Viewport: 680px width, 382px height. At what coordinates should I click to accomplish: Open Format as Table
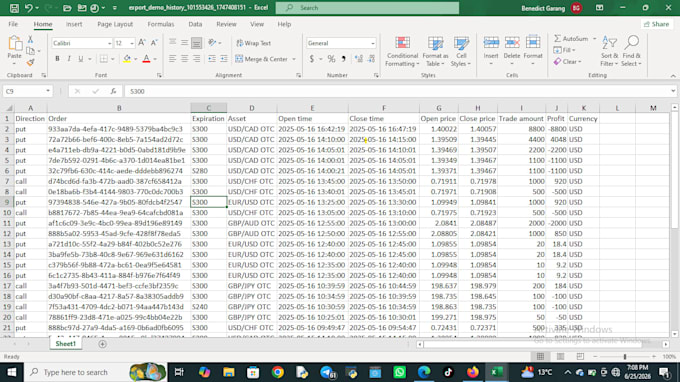click(435, 51)
